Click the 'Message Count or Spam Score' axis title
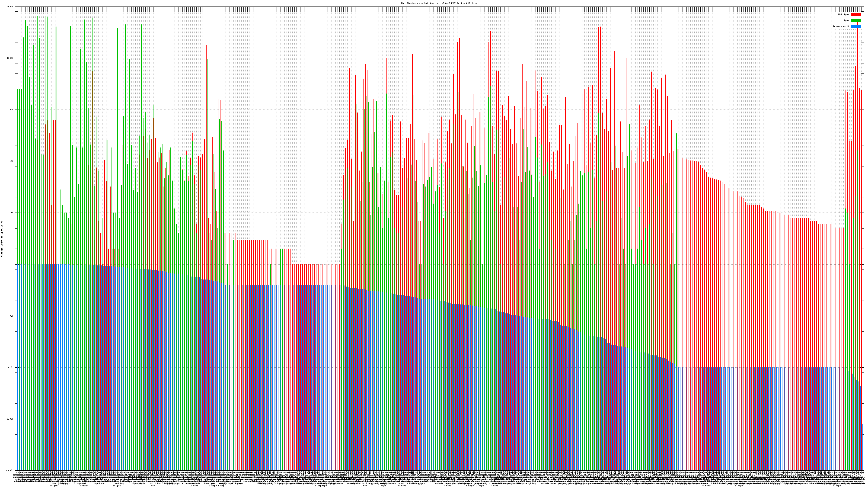 2,239
